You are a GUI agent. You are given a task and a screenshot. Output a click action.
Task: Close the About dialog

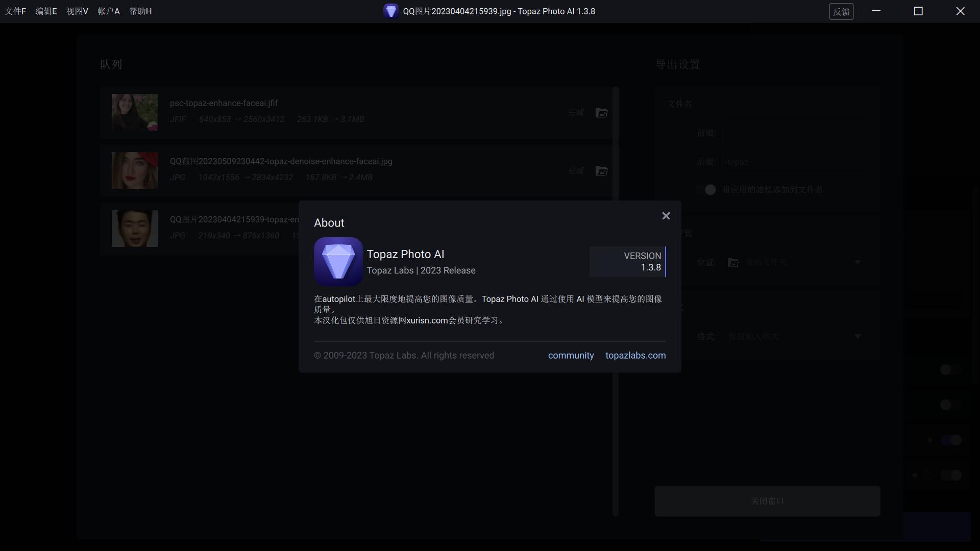(x=666, y=216)
